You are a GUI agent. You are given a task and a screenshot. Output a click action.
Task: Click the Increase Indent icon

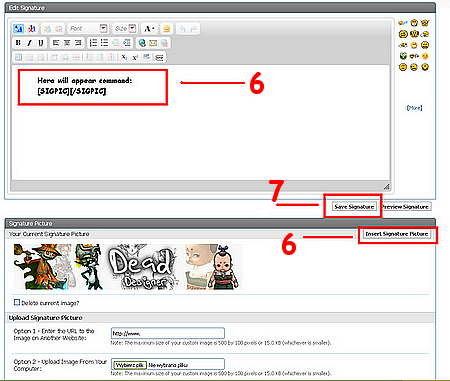pos(127,43)
